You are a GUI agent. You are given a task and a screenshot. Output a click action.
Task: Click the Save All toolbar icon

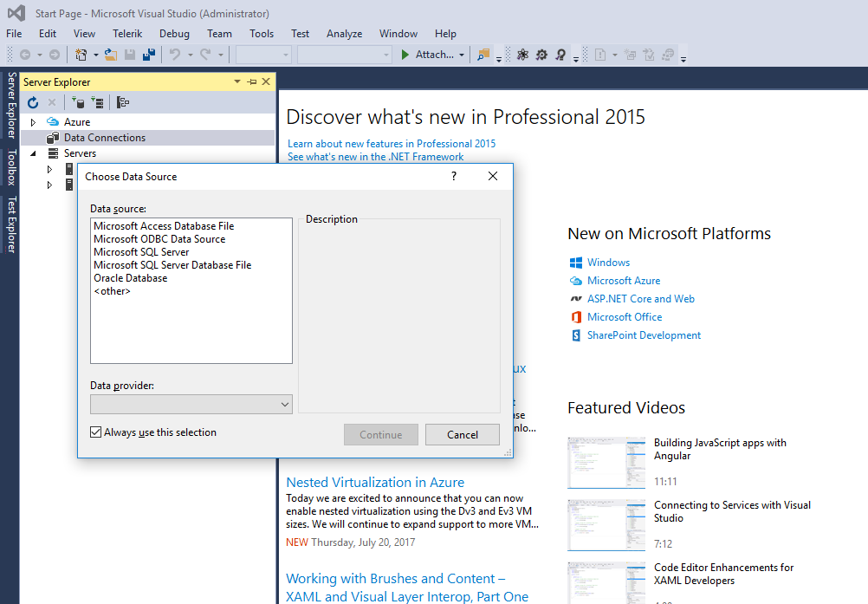148,55
